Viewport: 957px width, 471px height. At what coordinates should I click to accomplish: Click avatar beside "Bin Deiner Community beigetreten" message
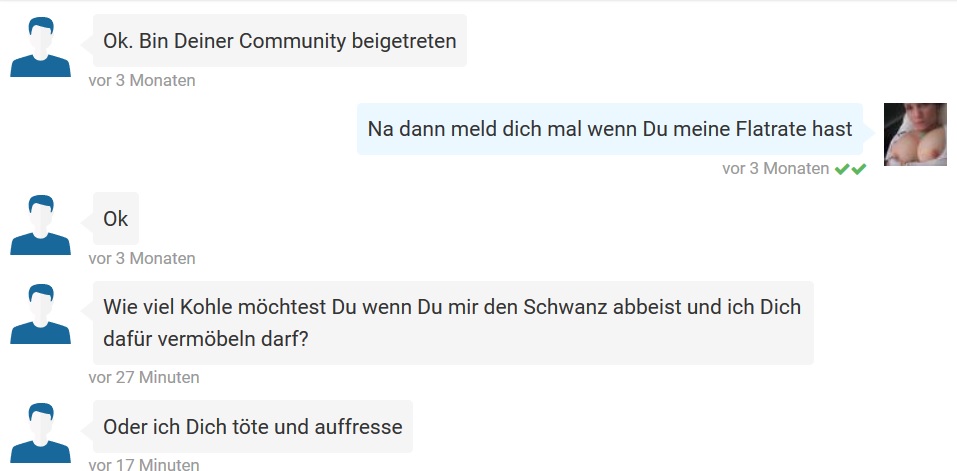(x=40, y=47)
